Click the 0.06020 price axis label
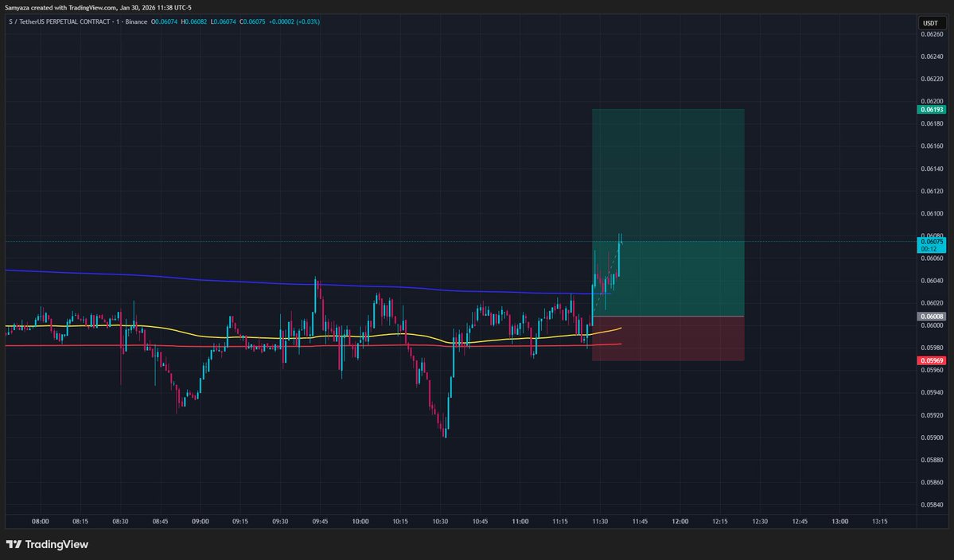 [x=932, y=303]
